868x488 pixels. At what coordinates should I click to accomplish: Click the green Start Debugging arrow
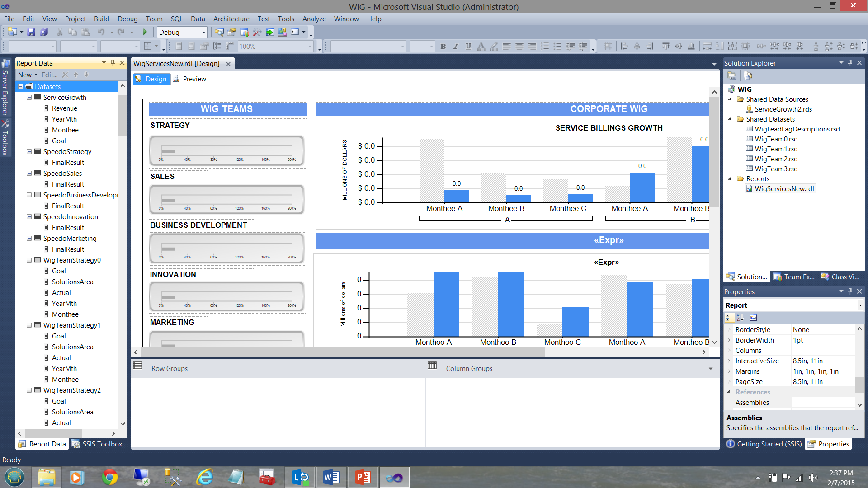[145, 32]
